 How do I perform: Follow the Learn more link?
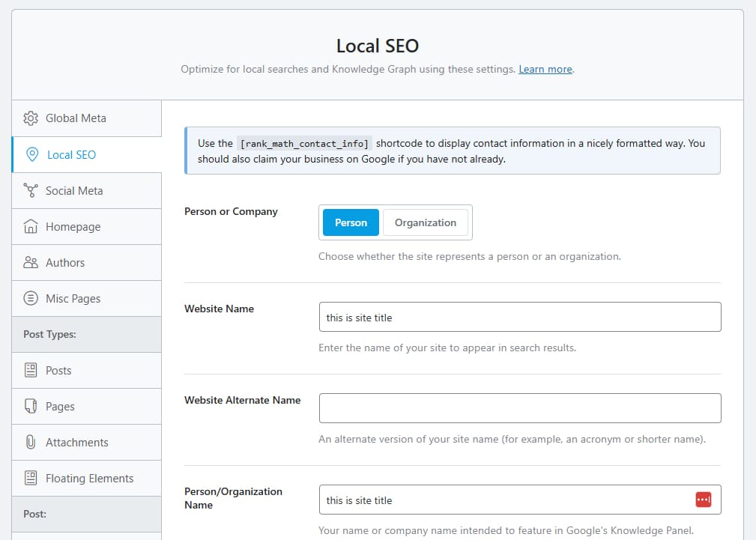(x=545, y=69)
